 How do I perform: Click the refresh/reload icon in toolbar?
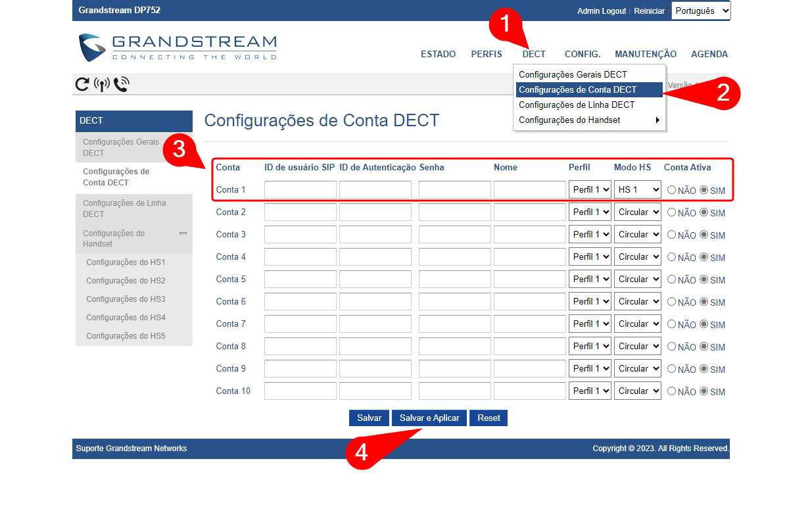(x=82, y=84)
